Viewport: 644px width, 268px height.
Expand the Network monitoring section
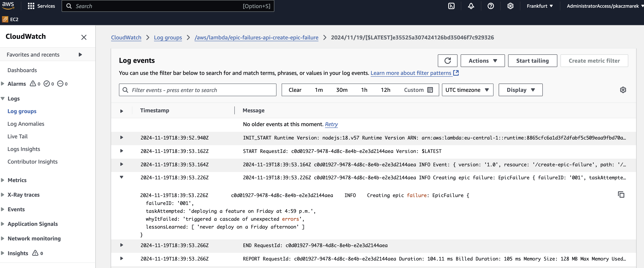tap(3, 238)
